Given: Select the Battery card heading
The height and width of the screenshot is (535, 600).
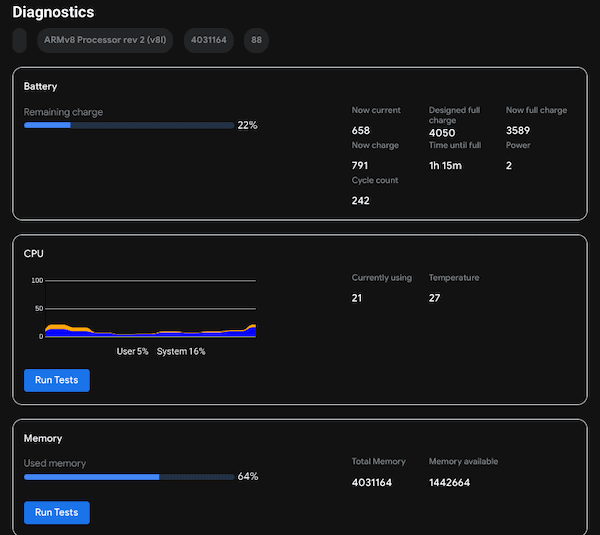Looking at the screenshot, I should 41,87.
